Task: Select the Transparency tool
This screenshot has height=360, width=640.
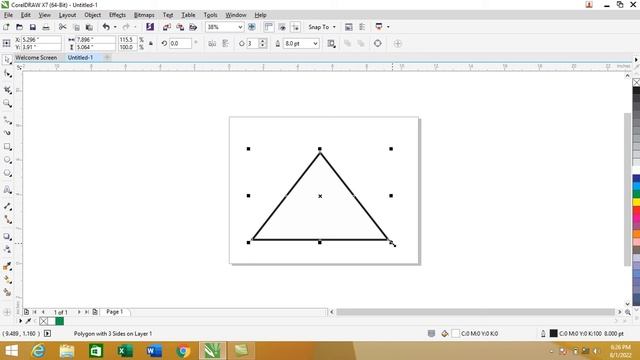Action: [x=7, y=250]
